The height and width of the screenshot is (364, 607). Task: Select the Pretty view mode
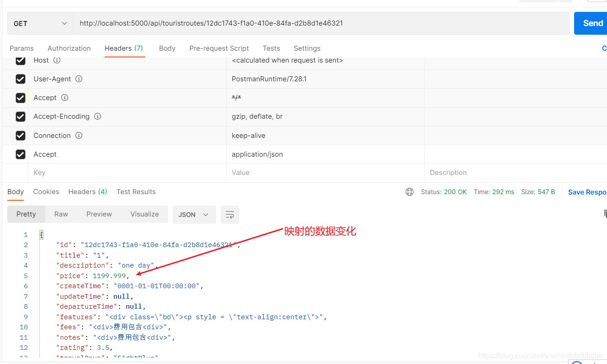26,214
